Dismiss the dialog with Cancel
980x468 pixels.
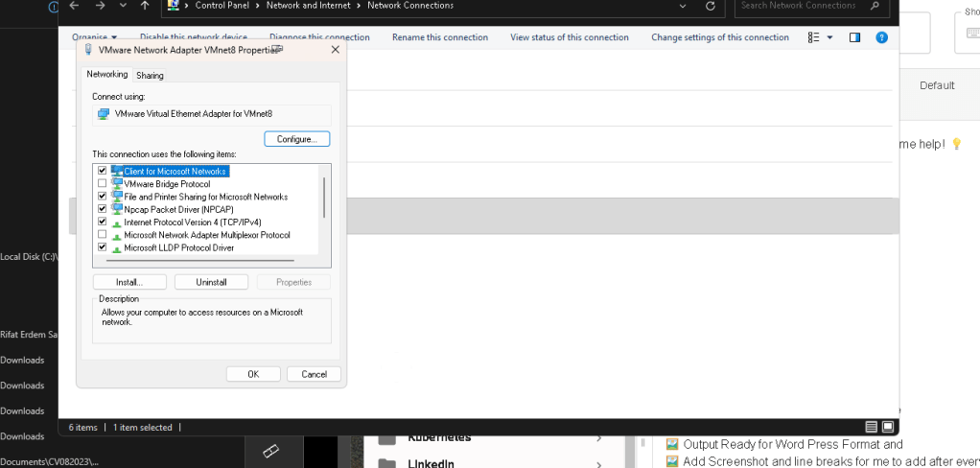[x=314, y=374]
